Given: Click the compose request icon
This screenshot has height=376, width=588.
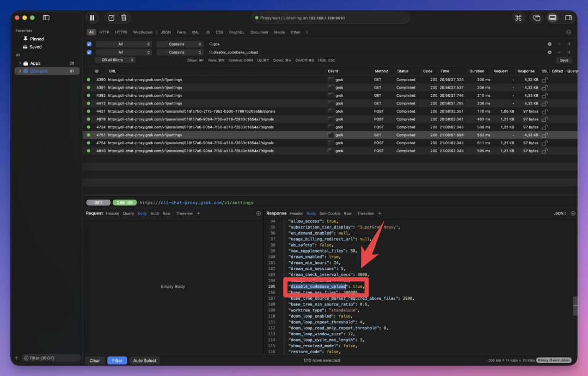Looking at the screenshot, I should tap(112, 17).
